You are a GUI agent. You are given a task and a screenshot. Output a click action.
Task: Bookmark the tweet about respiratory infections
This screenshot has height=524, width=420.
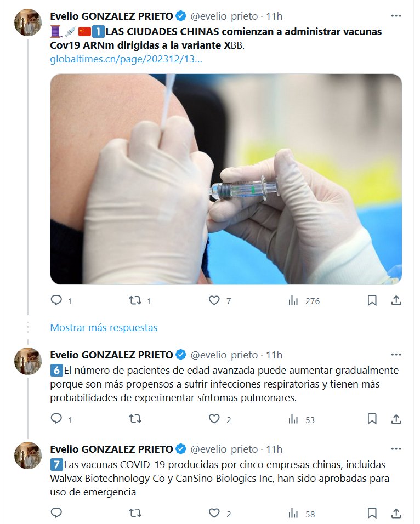[x=372, y=419]
